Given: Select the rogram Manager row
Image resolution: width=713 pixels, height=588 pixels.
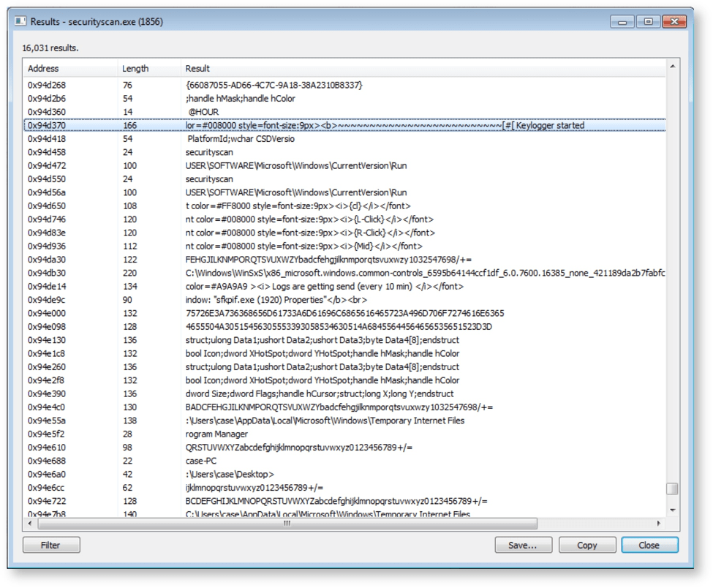Looking at the screenshot, I should click(x=344, y=434).
